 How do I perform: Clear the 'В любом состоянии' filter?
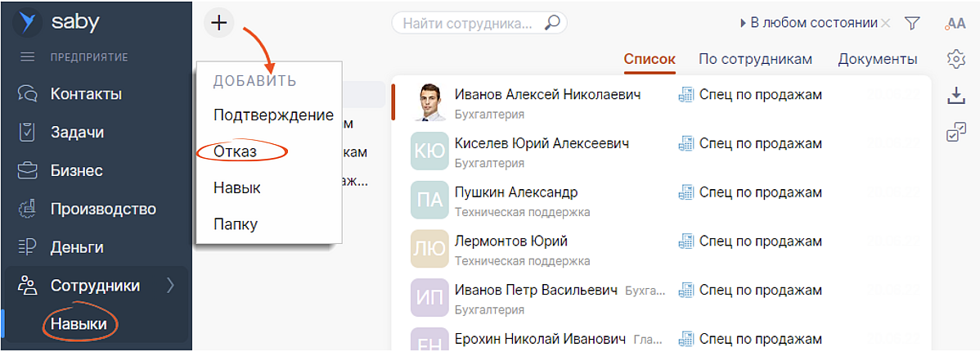click(886, 24)
